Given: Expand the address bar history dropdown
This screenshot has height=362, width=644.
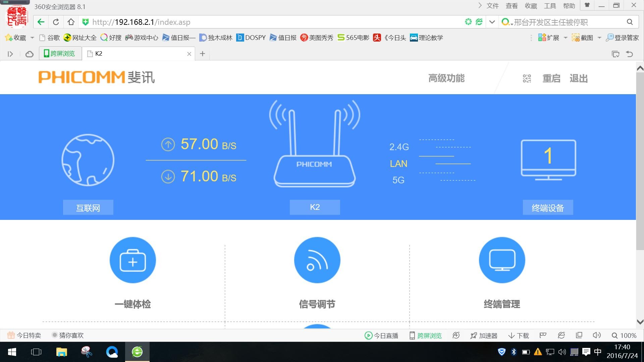Looking at the screenshot, I should (492, 22).
